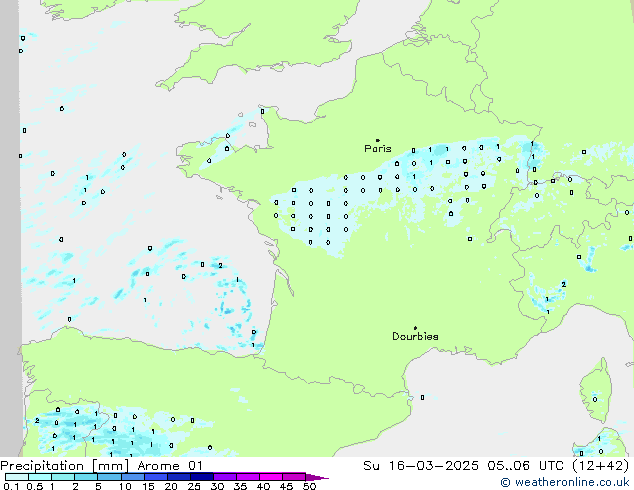Viewport: 634px width, 490px height.
Task: Pick the 35–40 mm violet legend swatch
Action: click(247, 477)
